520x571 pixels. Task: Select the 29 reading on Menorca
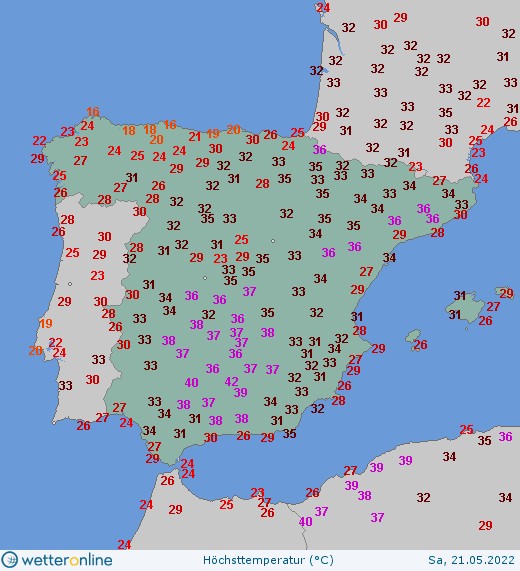(x=507, y=293)
